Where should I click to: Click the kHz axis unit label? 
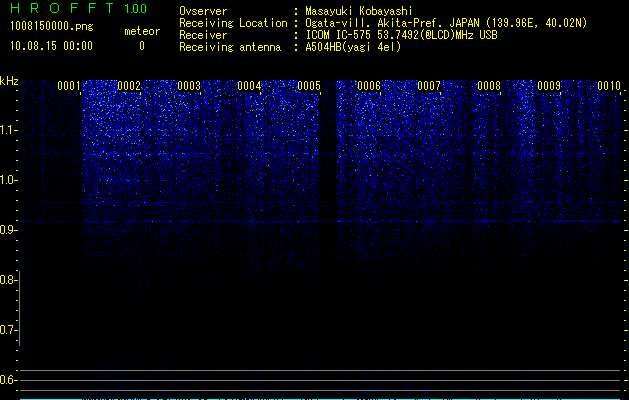click(x=9, y=81)
